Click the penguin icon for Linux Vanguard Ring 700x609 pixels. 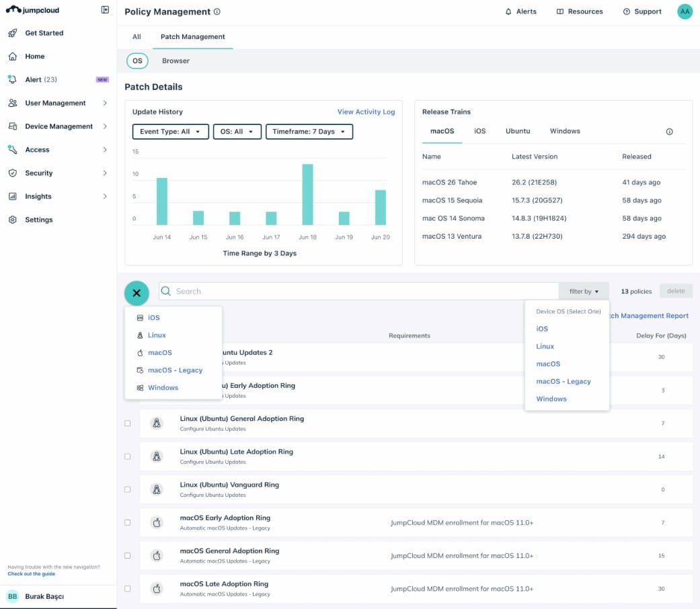tap(157, 489)
